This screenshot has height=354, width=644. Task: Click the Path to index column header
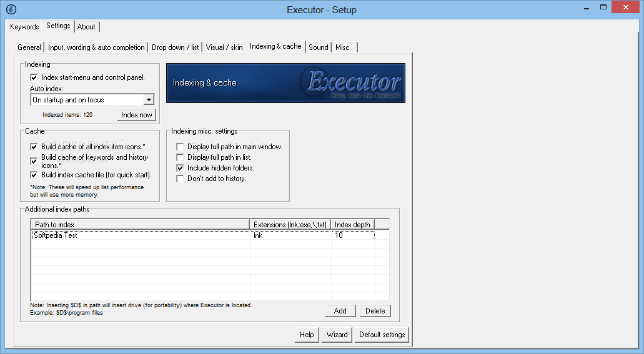click(141, 225)
